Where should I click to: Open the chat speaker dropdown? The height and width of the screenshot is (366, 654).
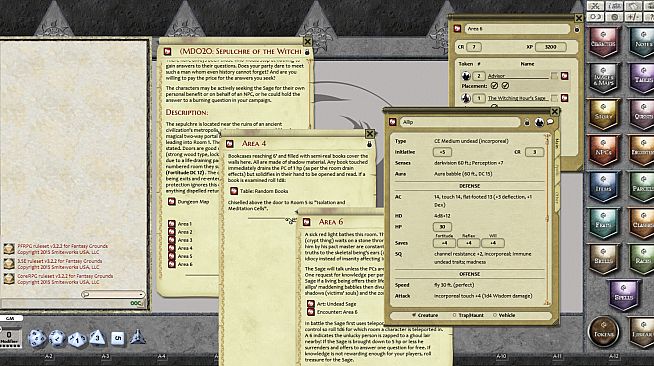click(113, 294)
